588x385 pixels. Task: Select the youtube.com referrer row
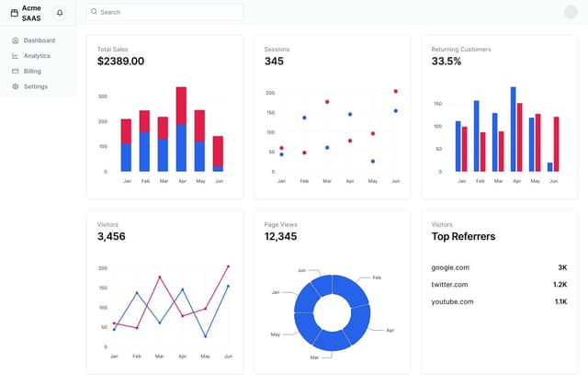click(499, 301)
